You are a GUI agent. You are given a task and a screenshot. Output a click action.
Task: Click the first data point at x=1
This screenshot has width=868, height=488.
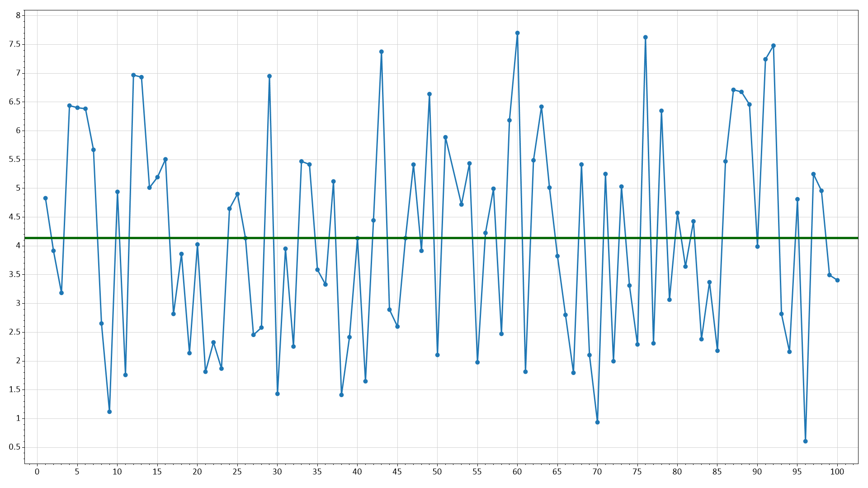(x=45, y=198)
